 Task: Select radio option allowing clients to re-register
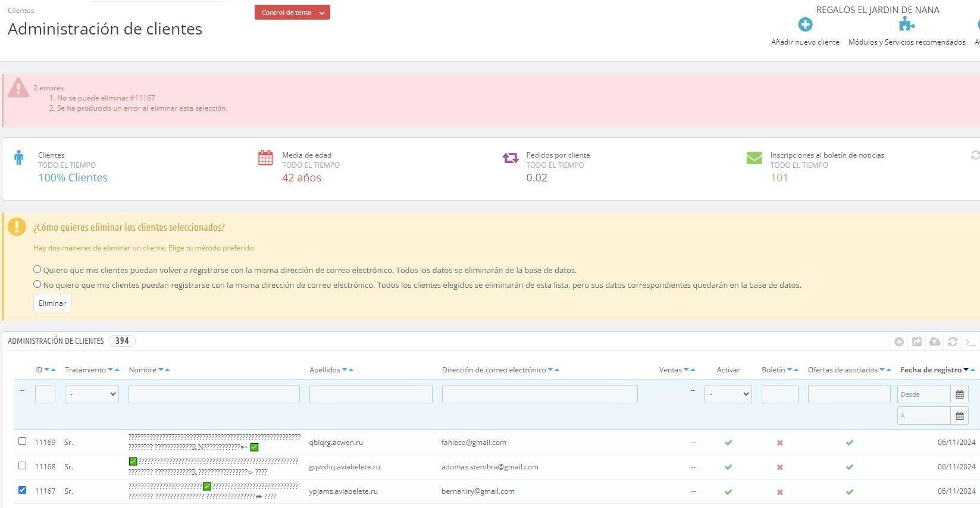coord(37,269)
